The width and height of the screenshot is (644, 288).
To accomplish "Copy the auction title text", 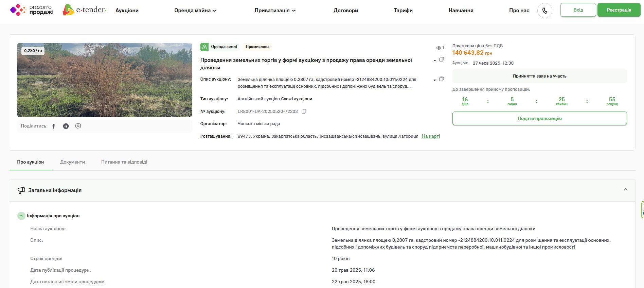I will 442,59.
